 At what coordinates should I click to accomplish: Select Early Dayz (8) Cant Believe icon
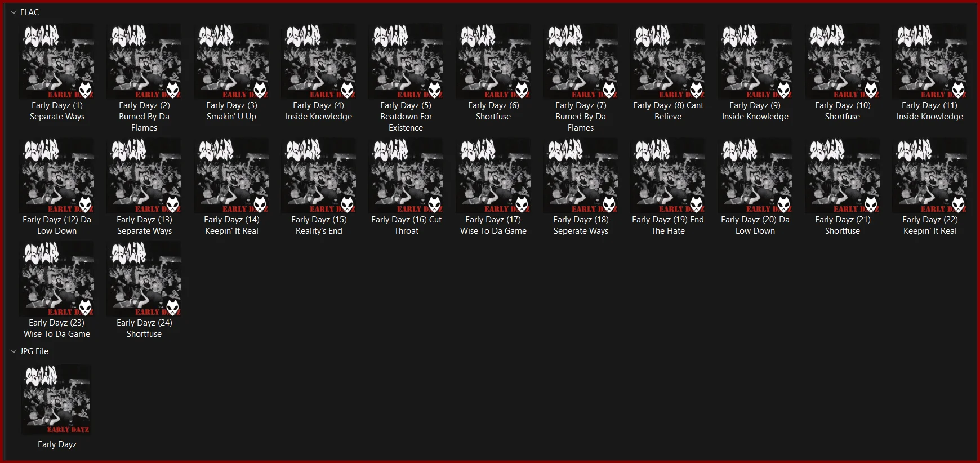668,61
